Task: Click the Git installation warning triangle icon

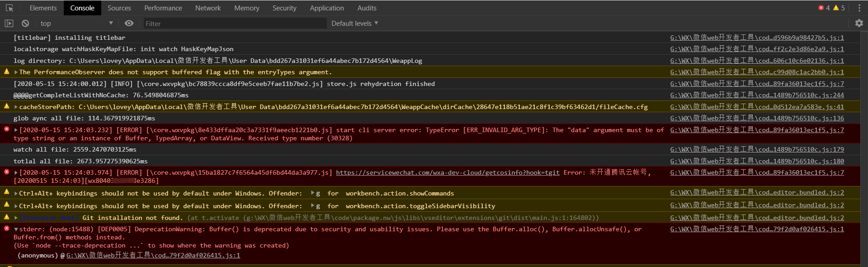Action: pyautogui.click(x=7, y=217)
